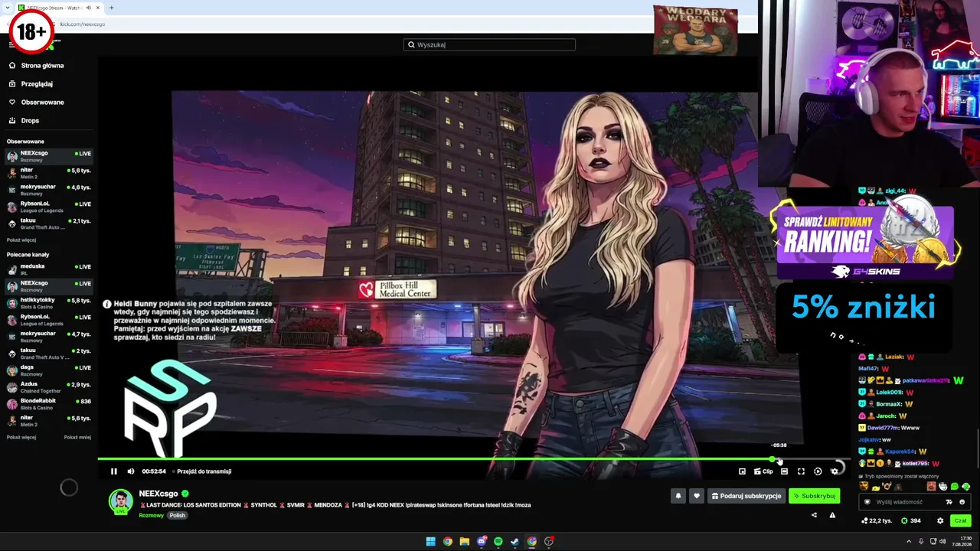Open a new browser tab

tap(112, 8)
